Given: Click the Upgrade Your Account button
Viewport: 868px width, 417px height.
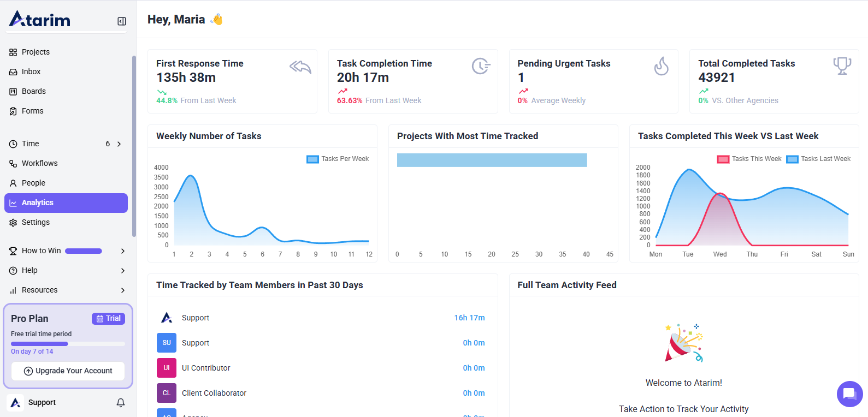Looking at the screenshot, I should click(x=68, y=371).
